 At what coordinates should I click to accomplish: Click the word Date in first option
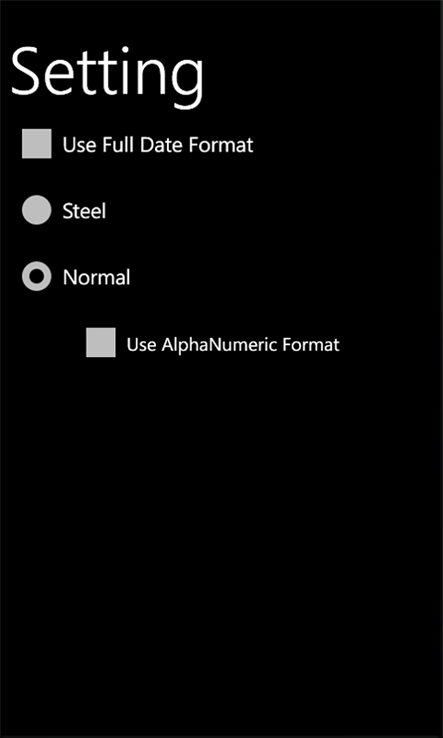[x=161, y=145]
